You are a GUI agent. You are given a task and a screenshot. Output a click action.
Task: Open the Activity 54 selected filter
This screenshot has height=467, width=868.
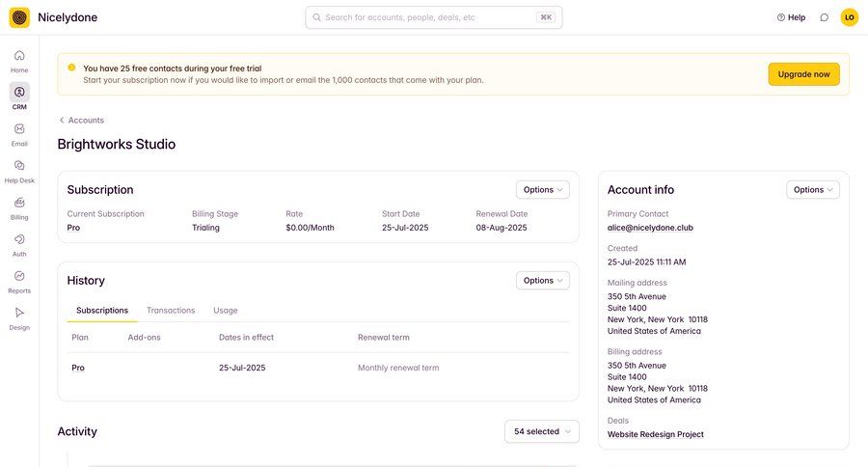541,431
